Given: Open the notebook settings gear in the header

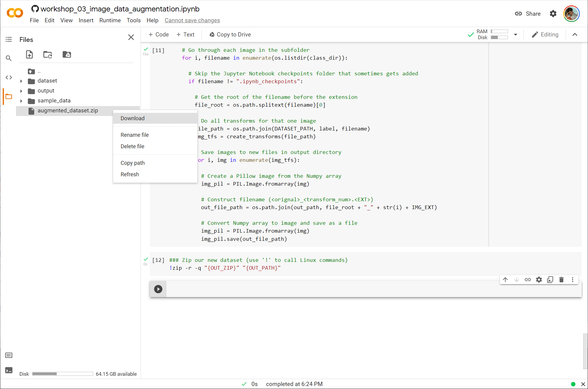Looking at the screenshot, I should coord(553,14).
